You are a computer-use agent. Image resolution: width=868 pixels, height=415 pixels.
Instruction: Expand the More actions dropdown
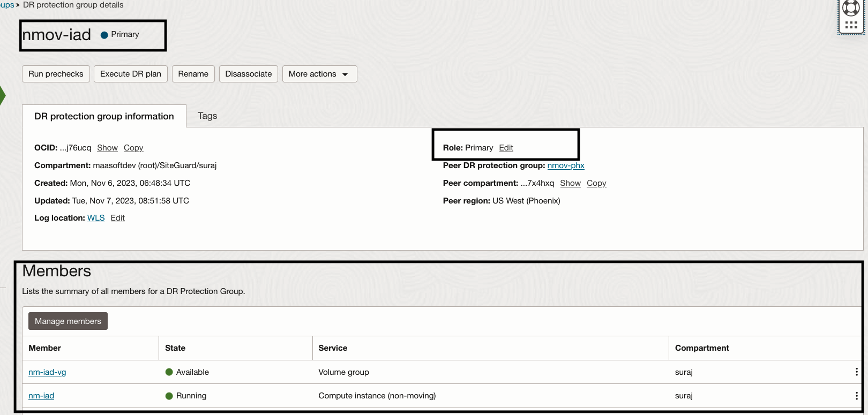coord(319,74)
